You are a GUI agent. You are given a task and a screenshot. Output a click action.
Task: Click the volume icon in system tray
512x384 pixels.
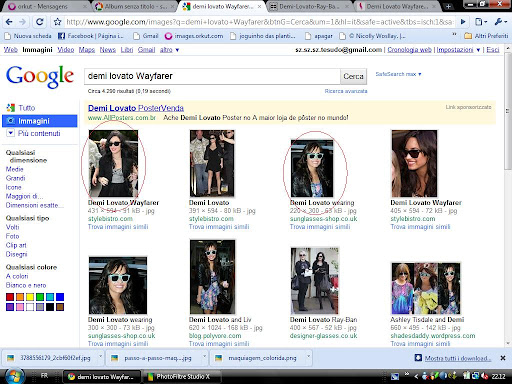(485, 376)
